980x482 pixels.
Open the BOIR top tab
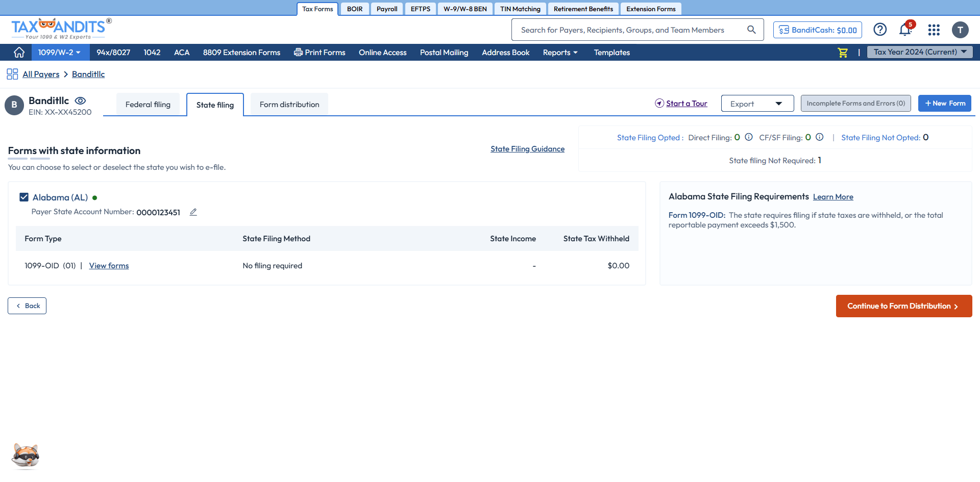pyautogui.click(x=355, y=9)
